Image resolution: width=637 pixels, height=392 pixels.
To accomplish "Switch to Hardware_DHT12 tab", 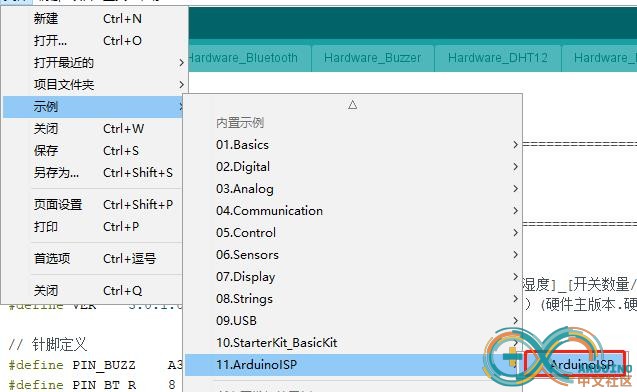I will [498, 58].
